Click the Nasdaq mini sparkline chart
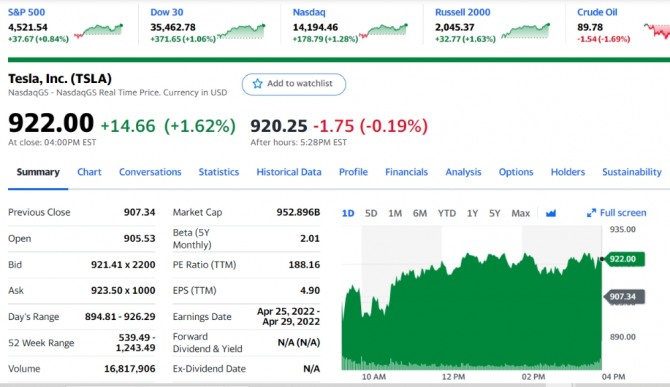This screenshot has width=670, height=387. [383, 31]
